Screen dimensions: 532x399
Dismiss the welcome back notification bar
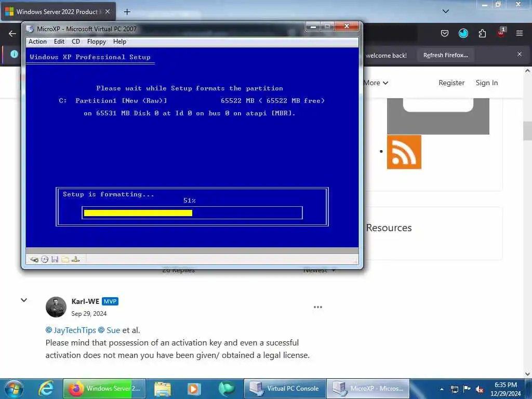(x=520, y=54)
